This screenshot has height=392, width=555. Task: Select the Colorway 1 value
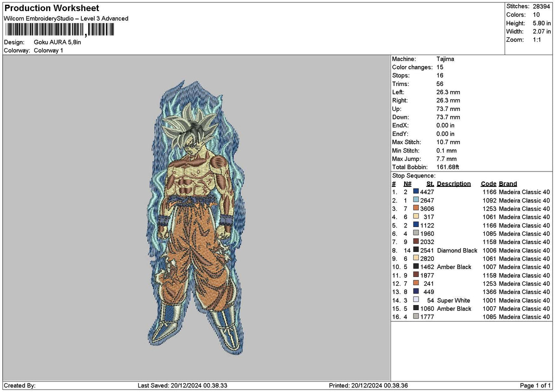[49, 50]
